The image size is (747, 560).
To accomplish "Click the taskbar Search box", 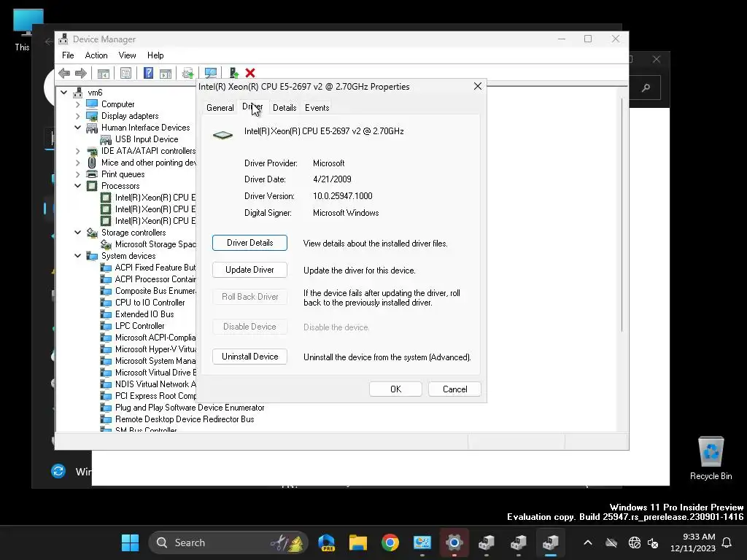I will click(x=228, y=542).
